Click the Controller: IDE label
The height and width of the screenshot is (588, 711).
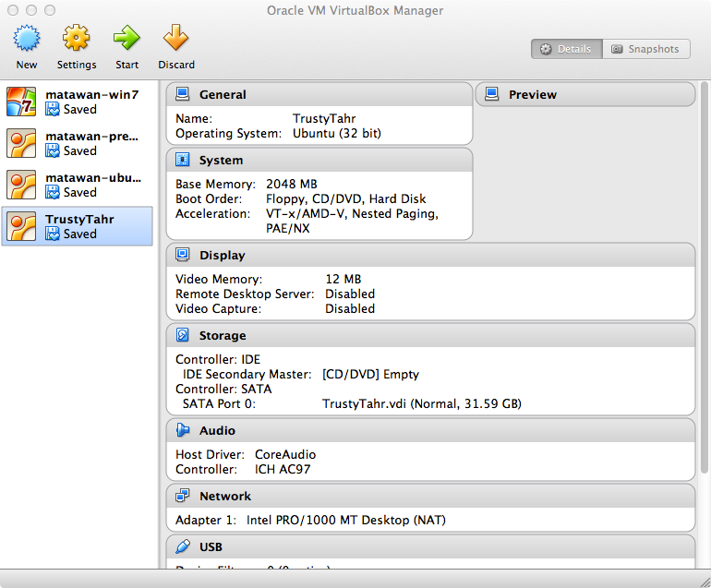point(218,359)
